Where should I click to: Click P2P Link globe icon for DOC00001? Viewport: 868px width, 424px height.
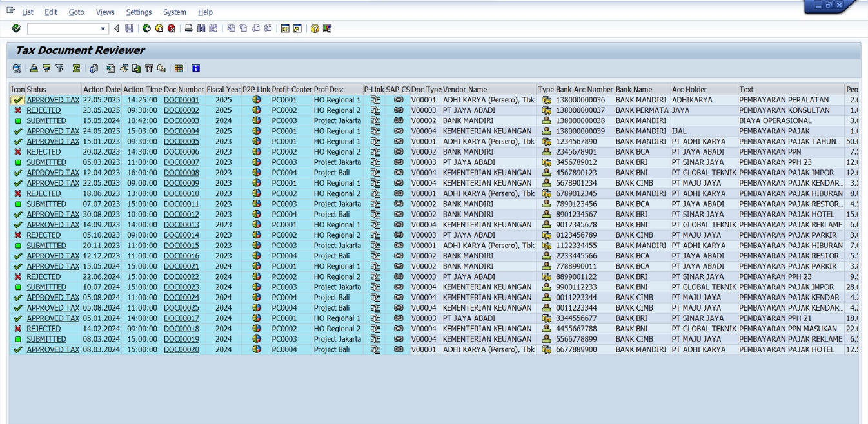click(x=257, y=100)
